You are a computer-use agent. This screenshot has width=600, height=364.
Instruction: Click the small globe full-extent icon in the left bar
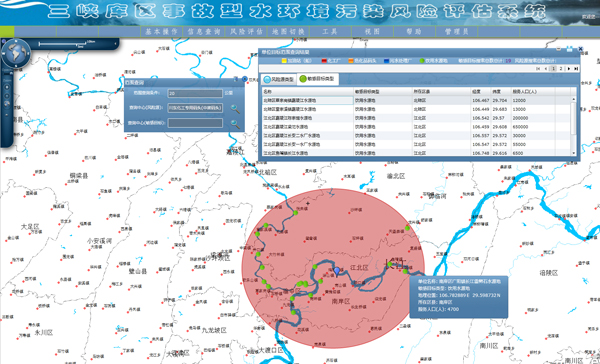(7, 104)
